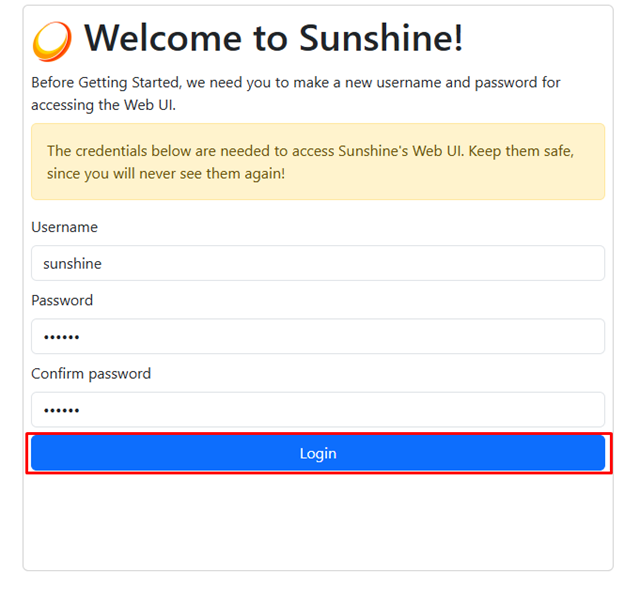
Task: Click the "sunshine" text in Username field
Action: tap(72, 264)
